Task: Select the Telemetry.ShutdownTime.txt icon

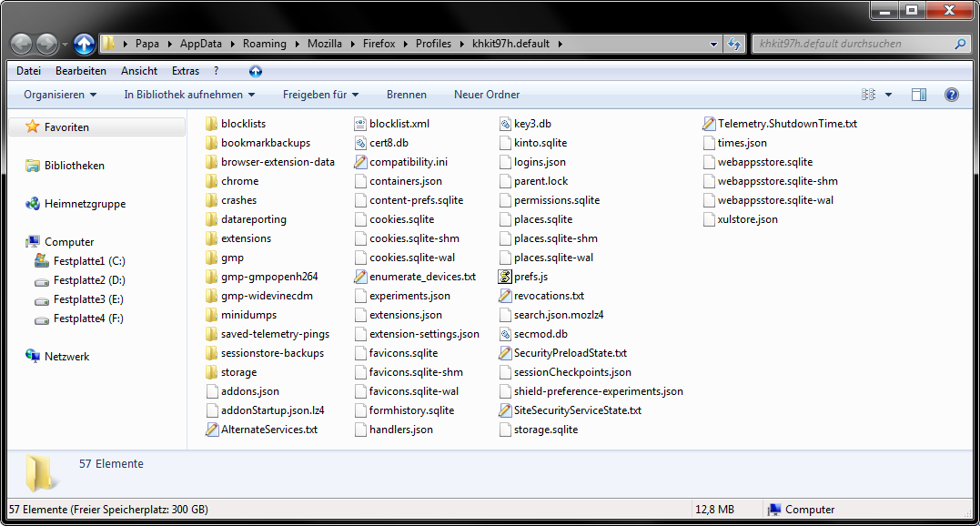Action: click(x=709, y=124)
